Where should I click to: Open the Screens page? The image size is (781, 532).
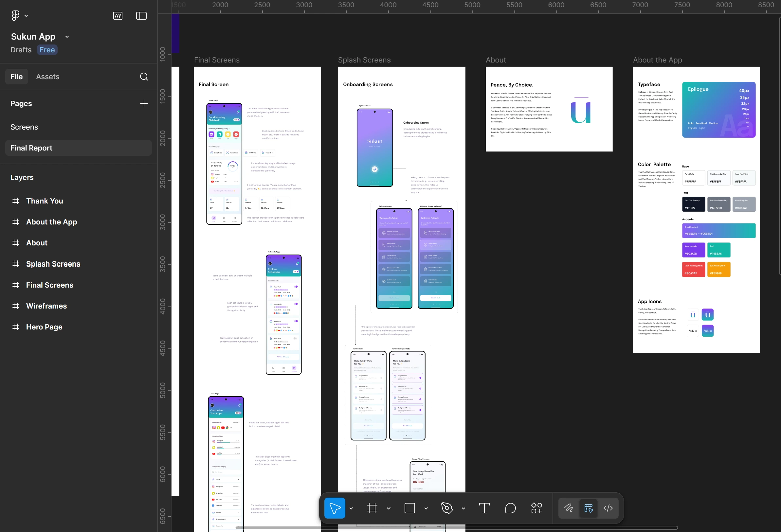click(x=24, y=127)
